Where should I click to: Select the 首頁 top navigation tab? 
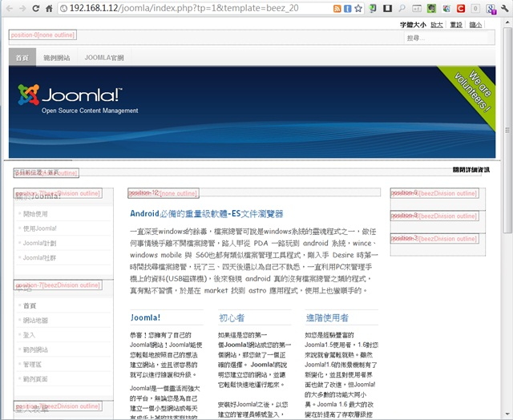tap(22, 58)
